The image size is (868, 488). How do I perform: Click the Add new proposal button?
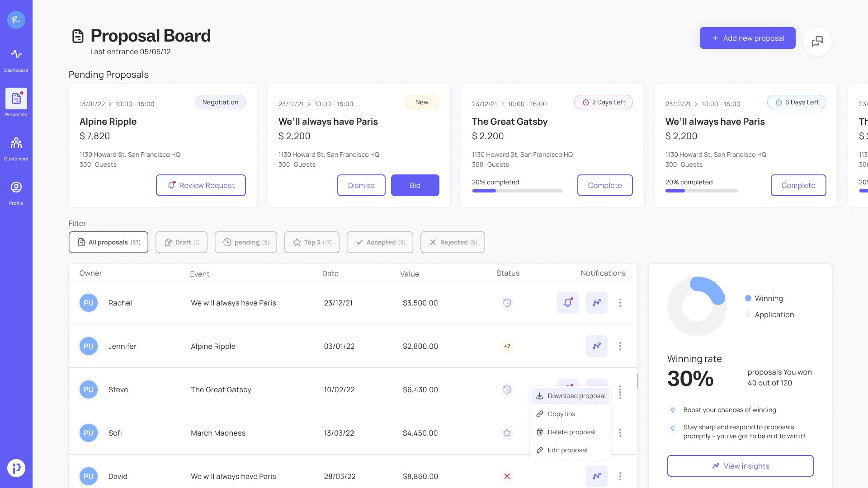coord(747,38)
